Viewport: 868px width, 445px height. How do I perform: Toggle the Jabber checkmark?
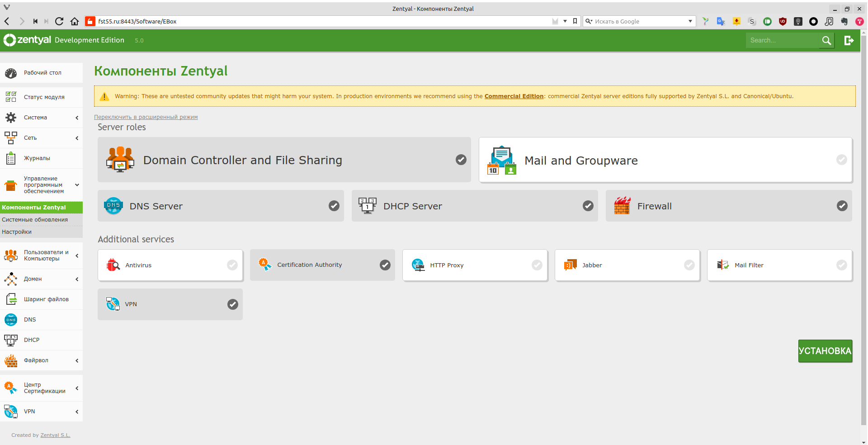[x=689, y=265]
